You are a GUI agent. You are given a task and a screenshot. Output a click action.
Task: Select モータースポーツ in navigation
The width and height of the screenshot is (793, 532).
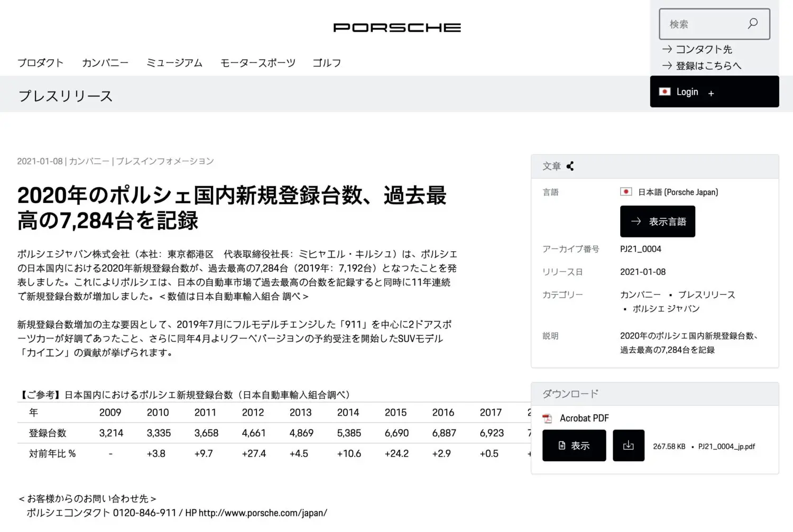pos(257,63)
